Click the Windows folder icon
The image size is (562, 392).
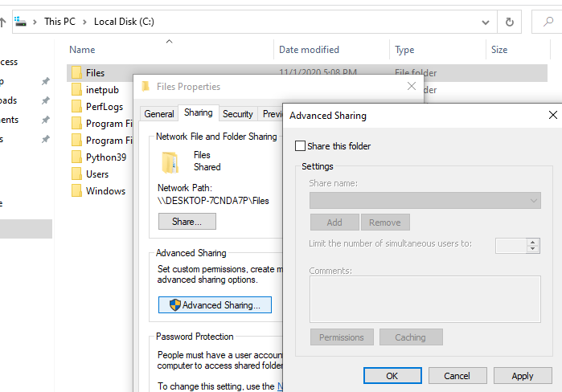(76, 191)
